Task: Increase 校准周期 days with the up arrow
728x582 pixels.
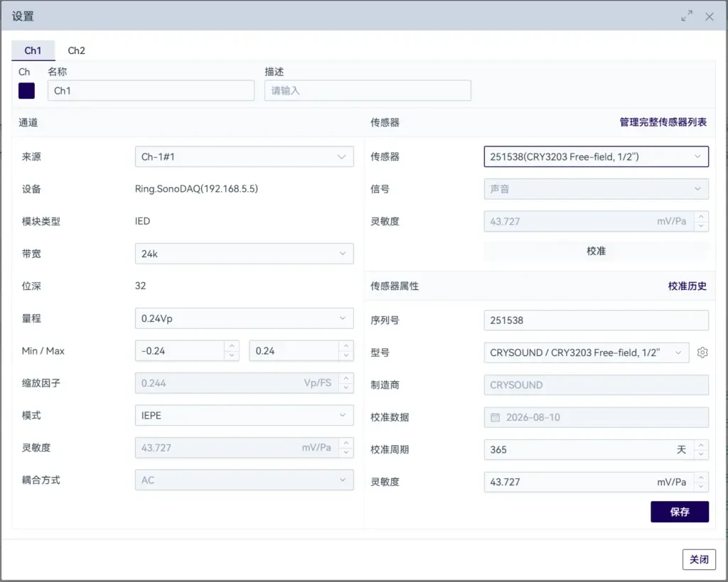Action: pyautogui.click(x=701, y=445)
